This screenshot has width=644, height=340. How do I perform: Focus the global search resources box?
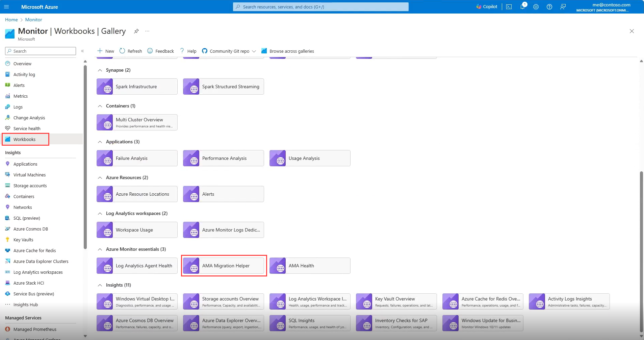tap(320, 7)
